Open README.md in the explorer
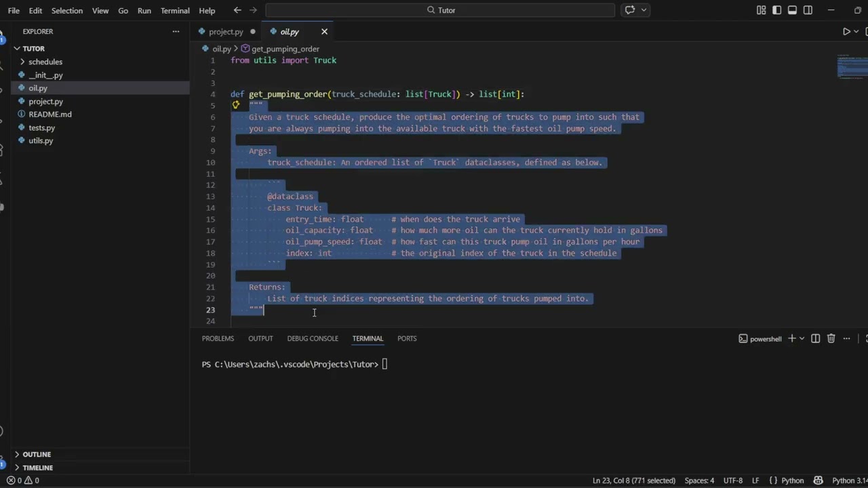 (50, 114)
